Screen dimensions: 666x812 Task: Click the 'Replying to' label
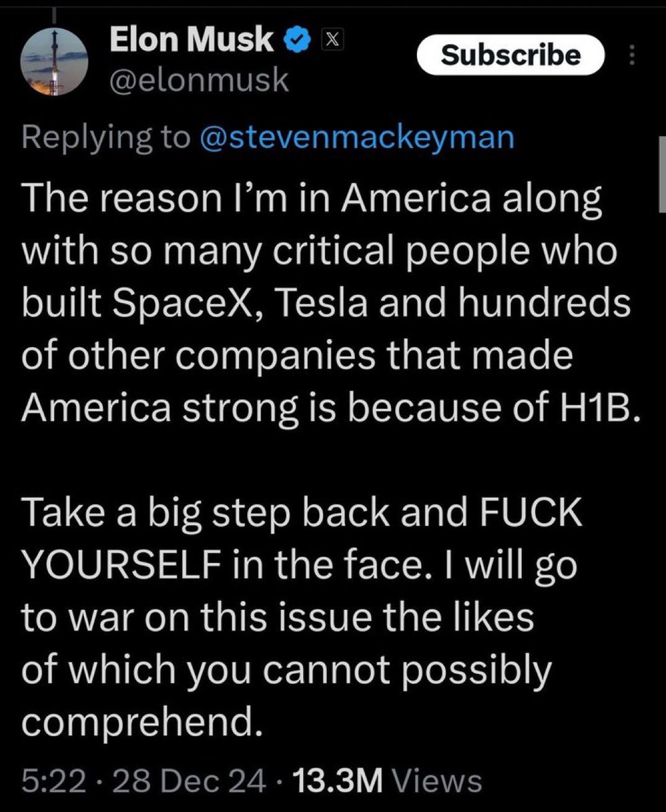107,137
